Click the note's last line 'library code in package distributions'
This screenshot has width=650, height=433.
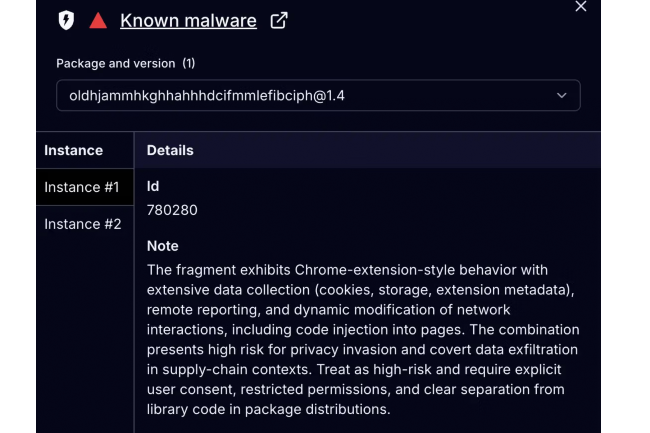pyautogui.click(x=268, y=409)
